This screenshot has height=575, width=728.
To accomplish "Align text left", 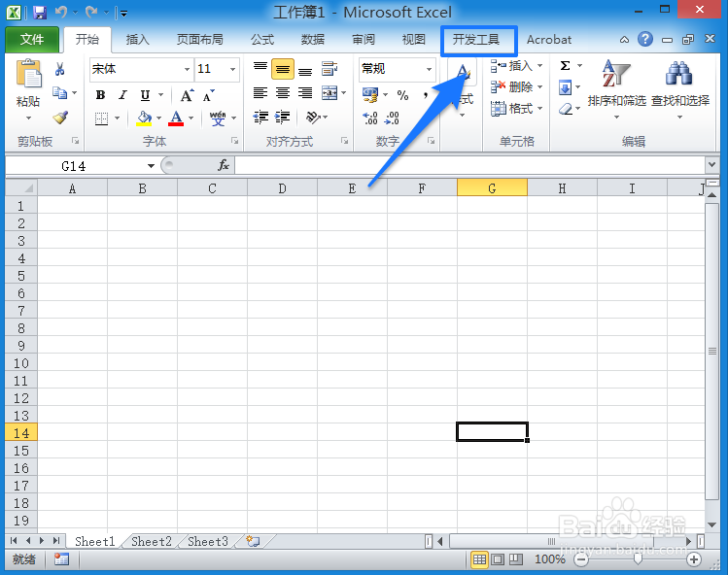I will tap(260, 93).
